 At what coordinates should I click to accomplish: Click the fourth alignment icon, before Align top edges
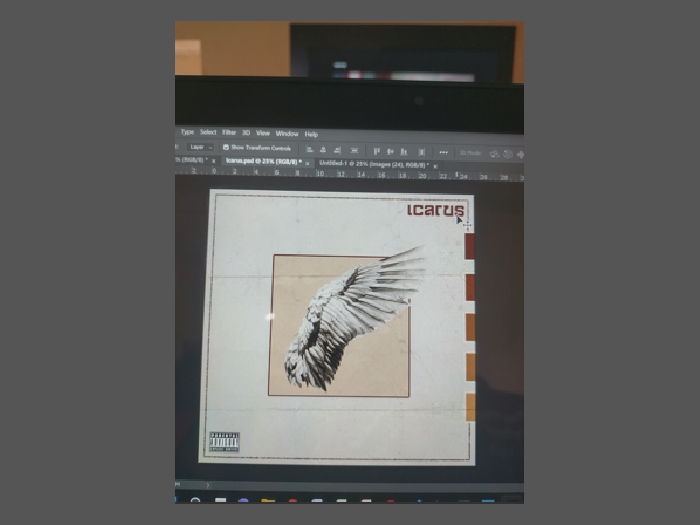coord(354,151)
